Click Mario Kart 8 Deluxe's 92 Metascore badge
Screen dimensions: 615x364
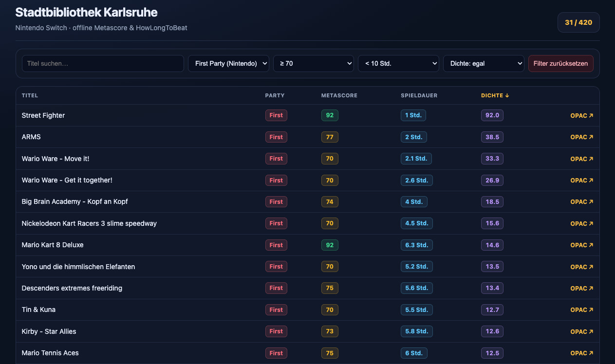(x=330, y=245)
